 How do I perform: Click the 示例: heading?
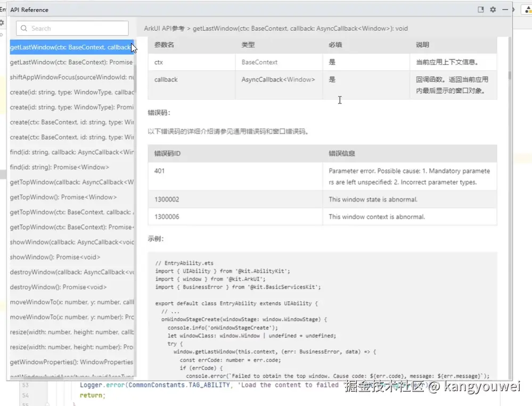tap(155, 238)
